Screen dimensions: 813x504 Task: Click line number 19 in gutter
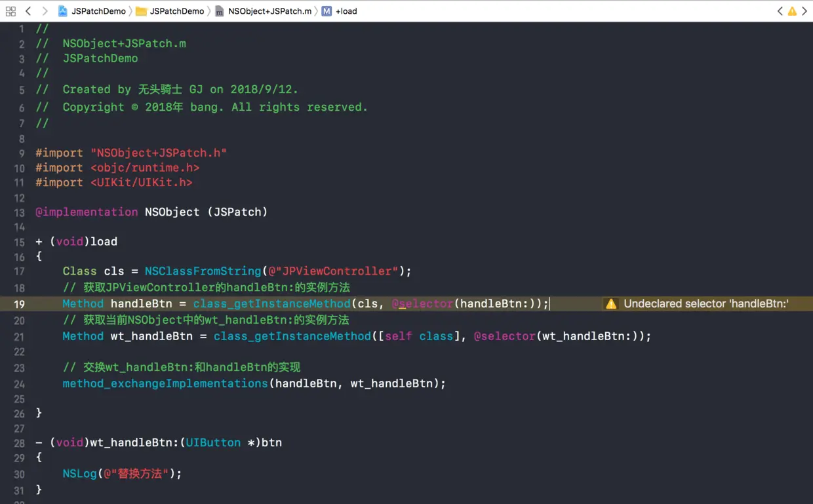(19, 304)
